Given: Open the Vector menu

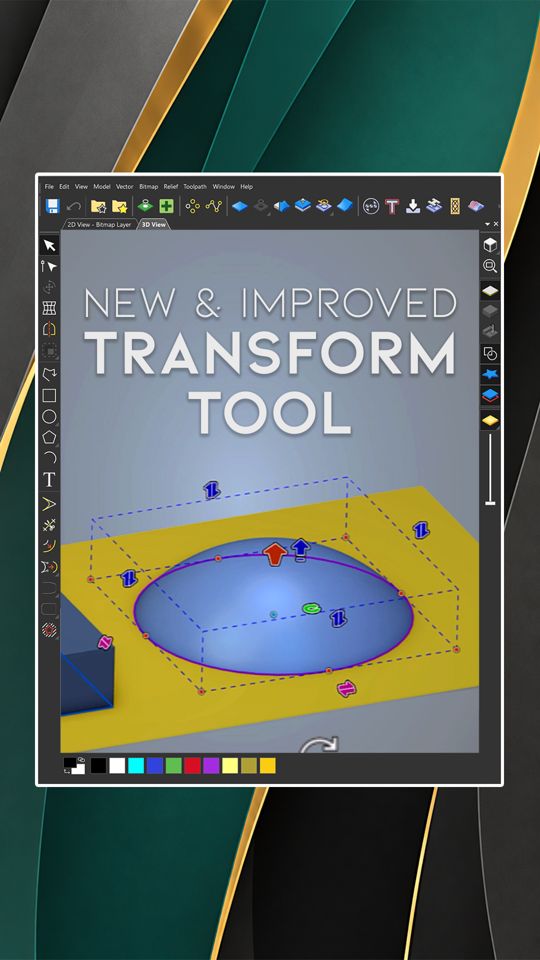Looking at the screenshot, I should [x=124, y=186].
